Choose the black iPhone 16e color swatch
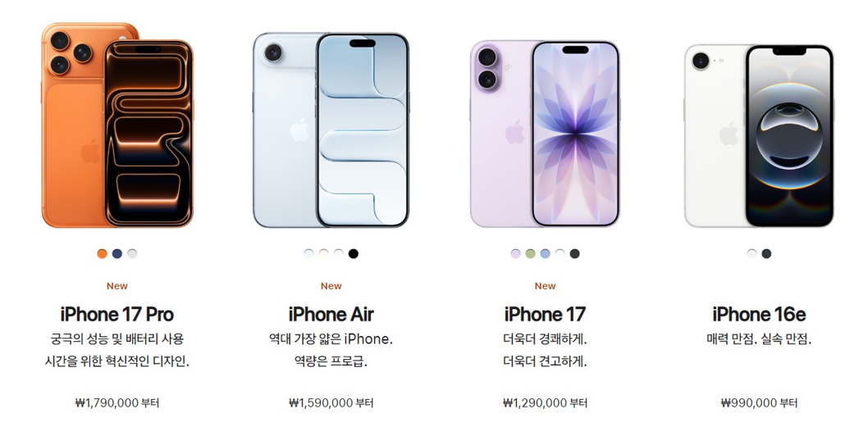Image resolution: width=868 pixels, height=427 pixels. [x=766, y=254]
